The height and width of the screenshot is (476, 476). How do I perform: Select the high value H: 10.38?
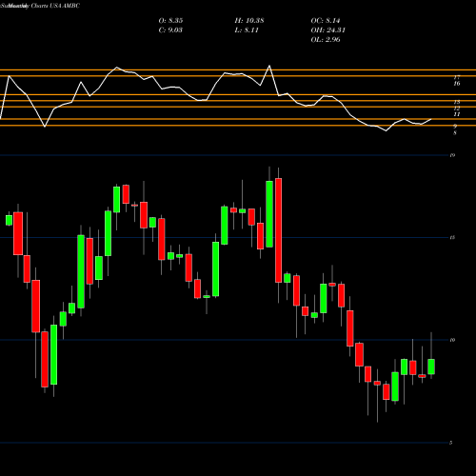[249, 21]
